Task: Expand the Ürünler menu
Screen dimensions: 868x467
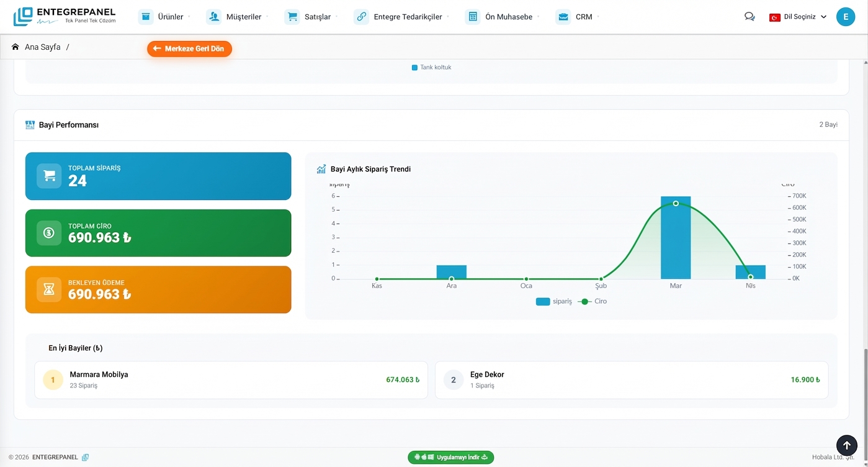Action: click(x=171, y=17)
